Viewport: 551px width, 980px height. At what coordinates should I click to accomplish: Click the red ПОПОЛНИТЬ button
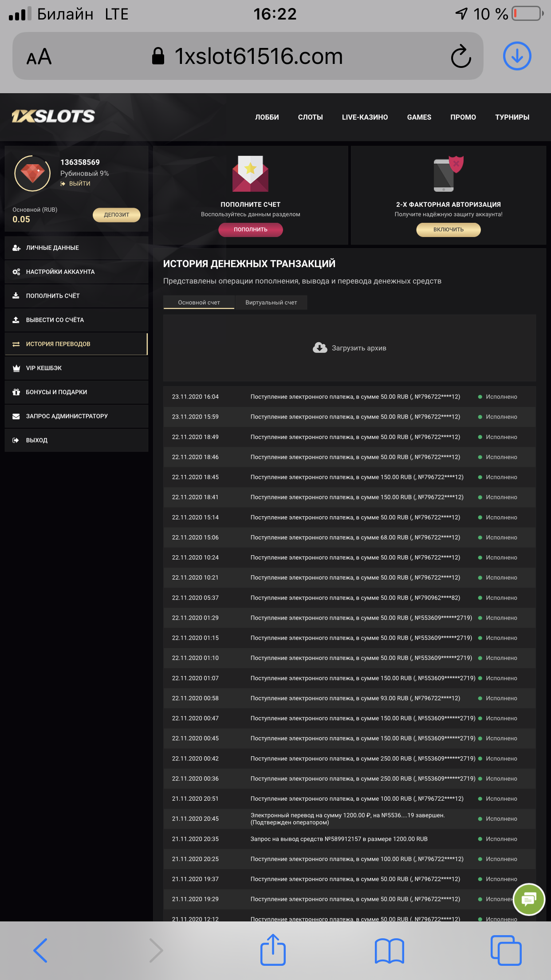[x=251, y=229]
